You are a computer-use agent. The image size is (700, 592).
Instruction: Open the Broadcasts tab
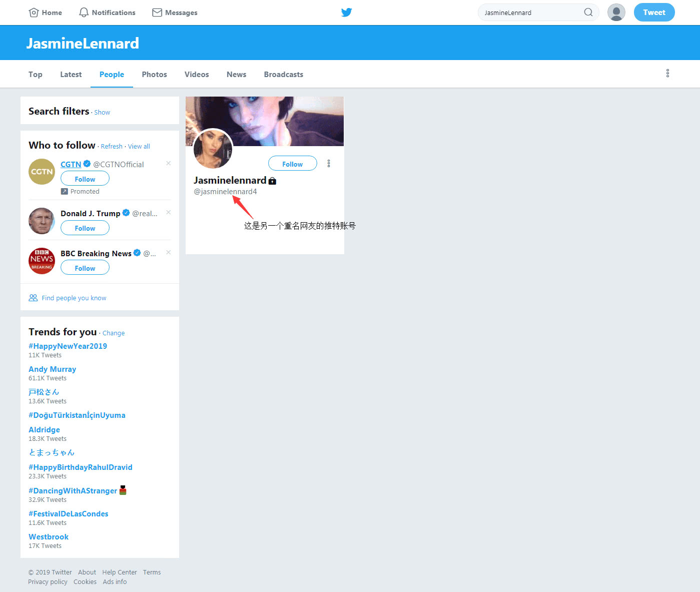[283, 74]
